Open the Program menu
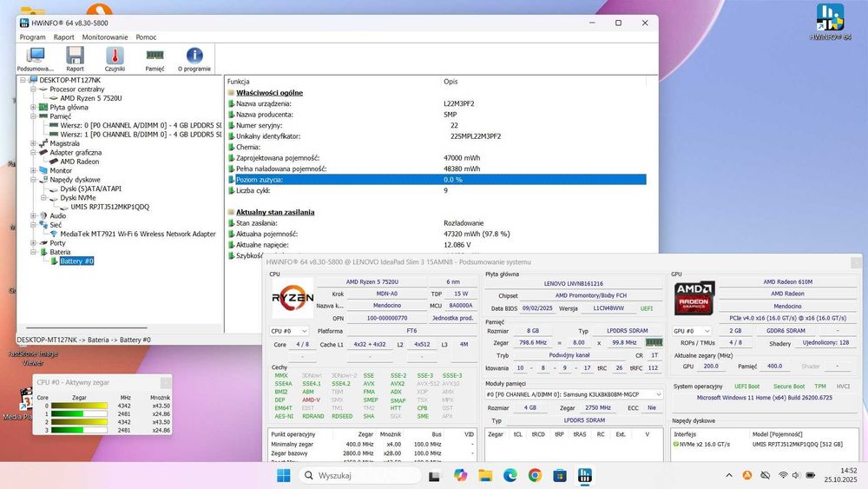The image size is (868, 489). [33, 37]
